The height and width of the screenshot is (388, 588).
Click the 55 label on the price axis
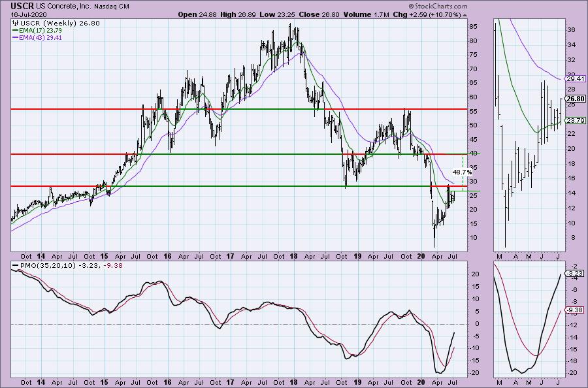coord(473,111)
